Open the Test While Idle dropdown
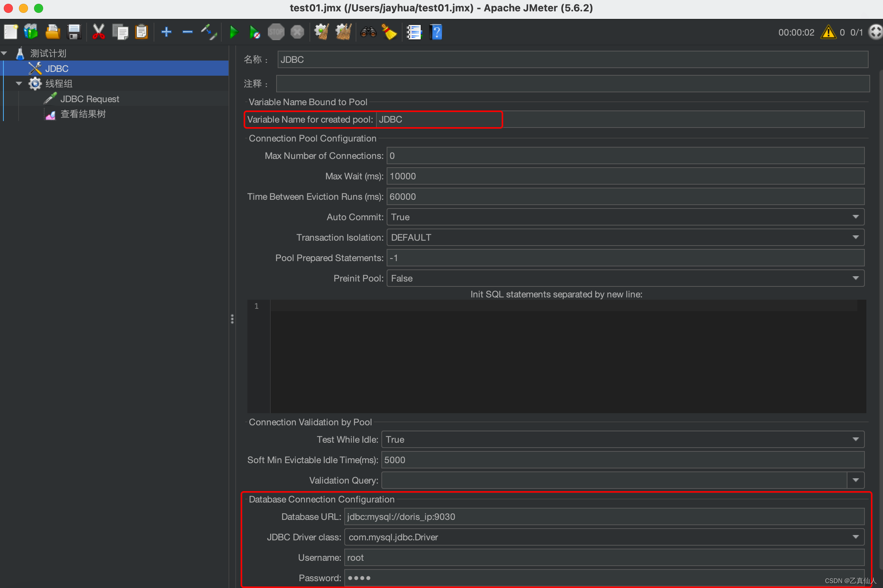The height and width of the screenshot is (588, 883). 623,439
